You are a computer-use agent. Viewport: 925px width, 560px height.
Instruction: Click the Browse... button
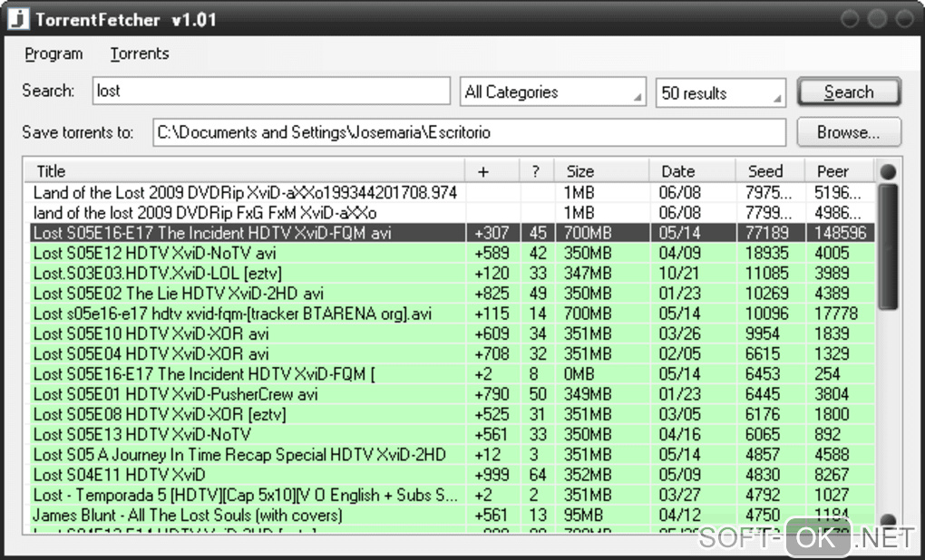849,132
